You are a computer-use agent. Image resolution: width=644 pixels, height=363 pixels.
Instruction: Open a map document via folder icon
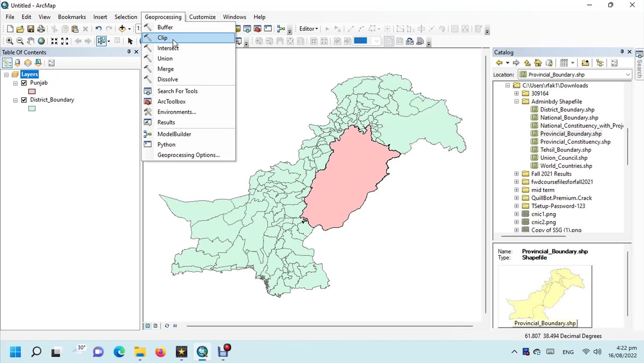(20, 29)
